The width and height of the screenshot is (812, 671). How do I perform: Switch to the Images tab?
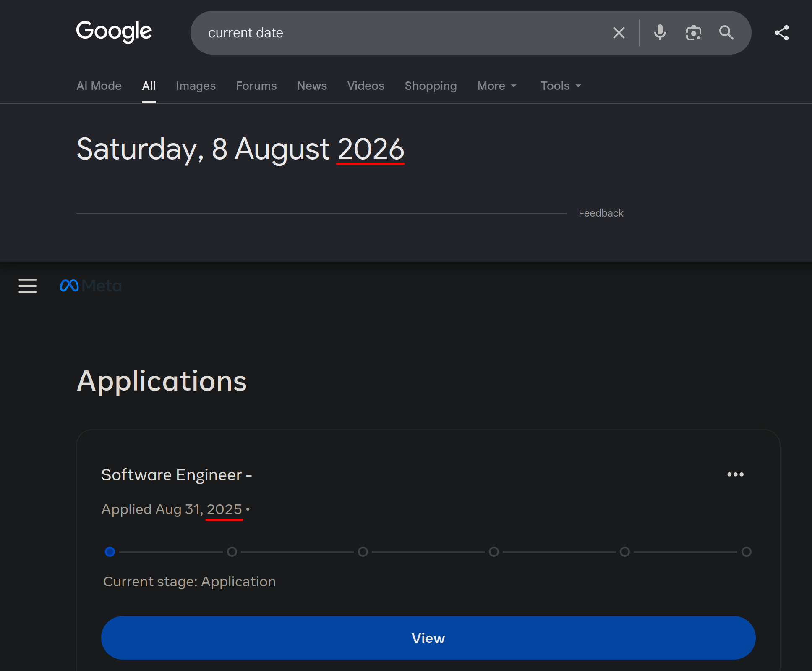196,86
